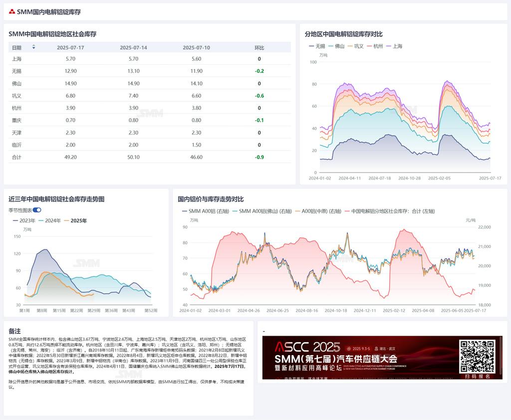
Task: Select the 佛山 row label in the table
Action: click(16, 83)
